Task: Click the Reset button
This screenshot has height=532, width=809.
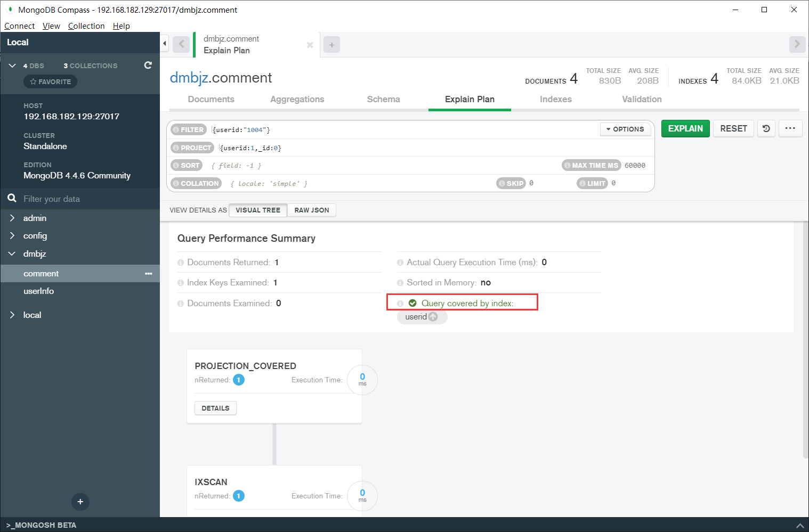Action: coord(733,128)
